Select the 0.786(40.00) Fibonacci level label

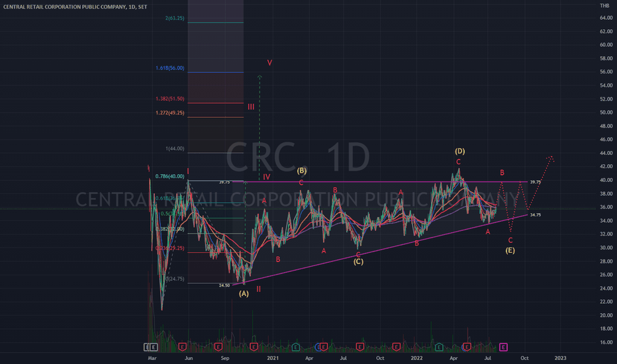[x=169, y=176]
